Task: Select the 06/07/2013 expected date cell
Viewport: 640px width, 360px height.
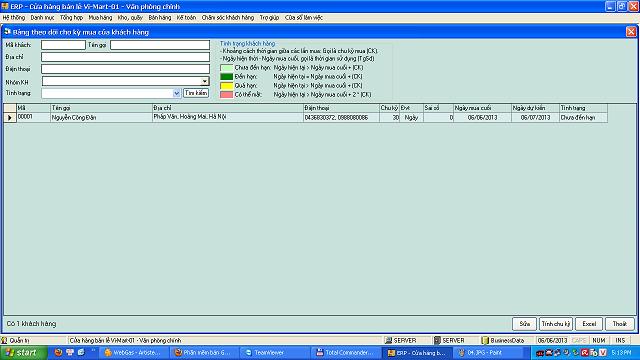Action: [x=535, y=117]
